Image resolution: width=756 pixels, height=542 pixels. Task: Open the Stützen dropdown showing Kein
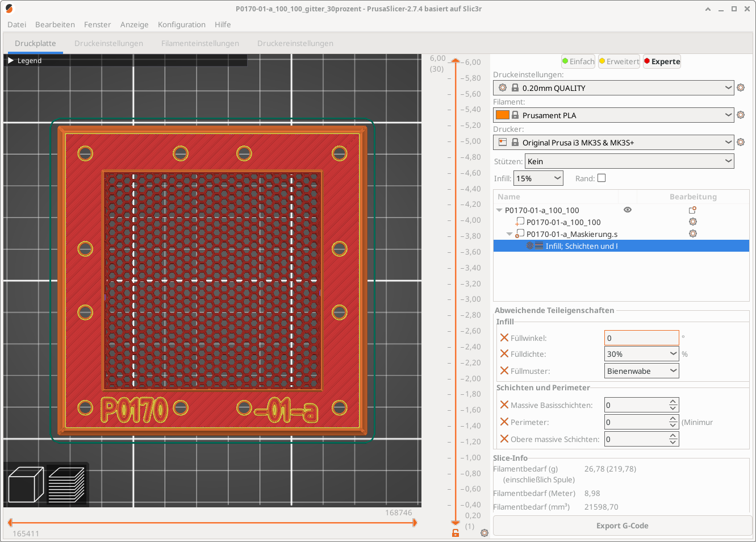point(629,161)
